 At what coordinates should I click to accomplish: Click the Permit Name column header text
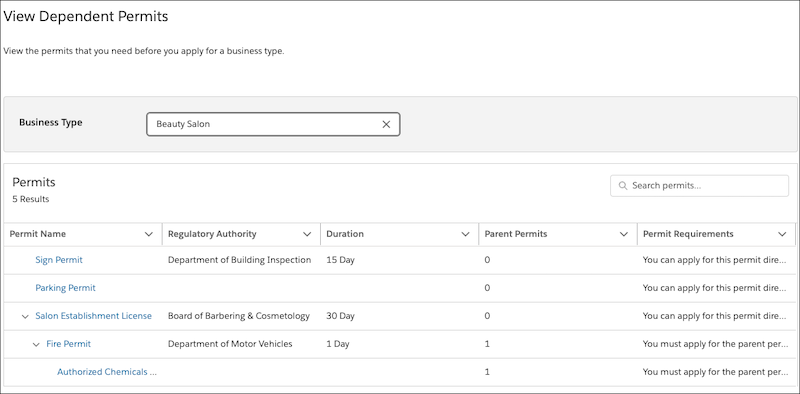coord(38,234)
